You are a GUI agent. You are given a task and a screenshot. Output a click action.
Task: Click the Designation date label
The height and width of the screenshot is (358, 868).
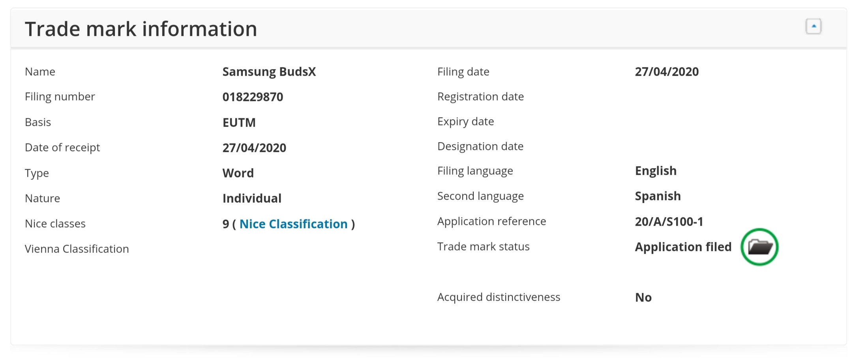(x=480, y=146)
